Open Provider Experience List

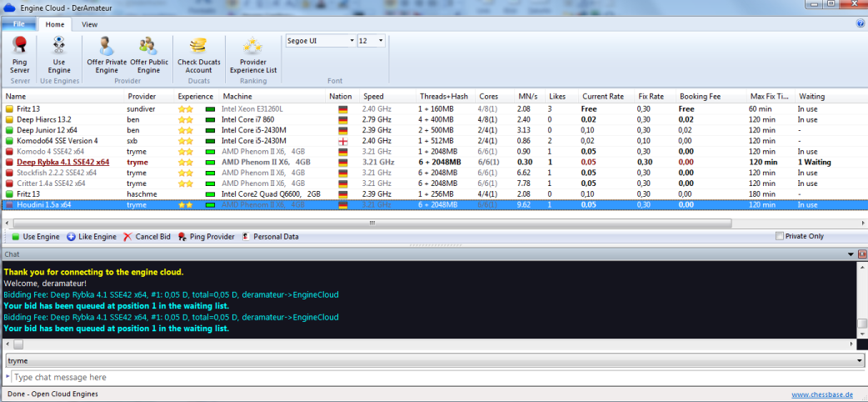(x=253, y=55)
